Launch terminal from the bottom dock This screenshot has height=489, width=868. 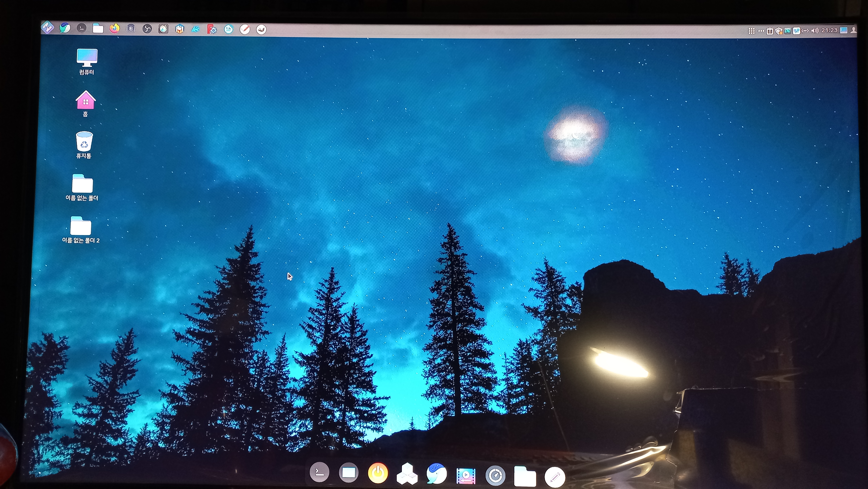coord(319,472)
